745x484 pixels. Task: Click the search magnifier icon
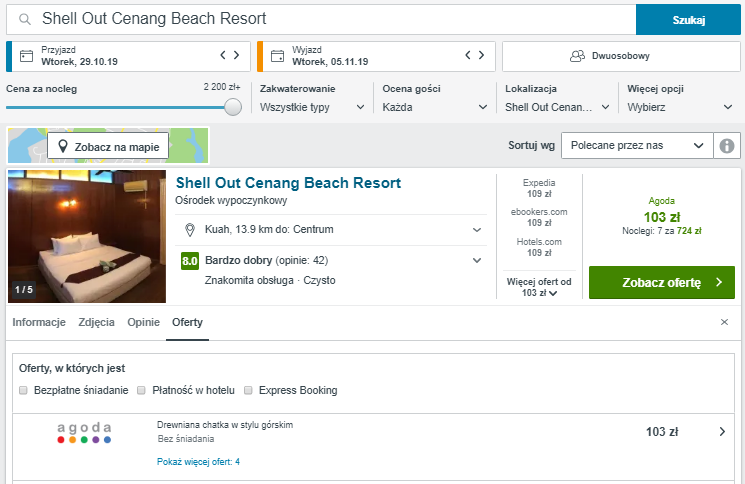coord(25,19)
